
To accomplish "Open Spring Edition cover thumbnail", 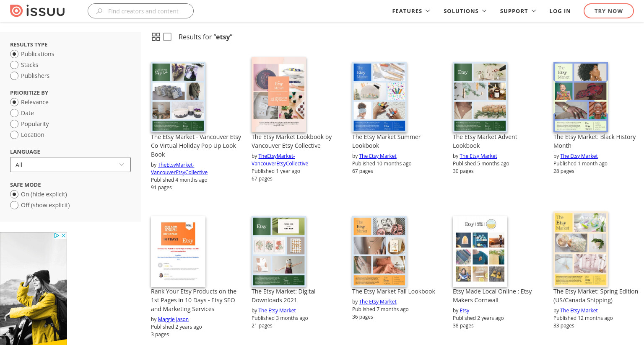I will [x=581, y=250].
